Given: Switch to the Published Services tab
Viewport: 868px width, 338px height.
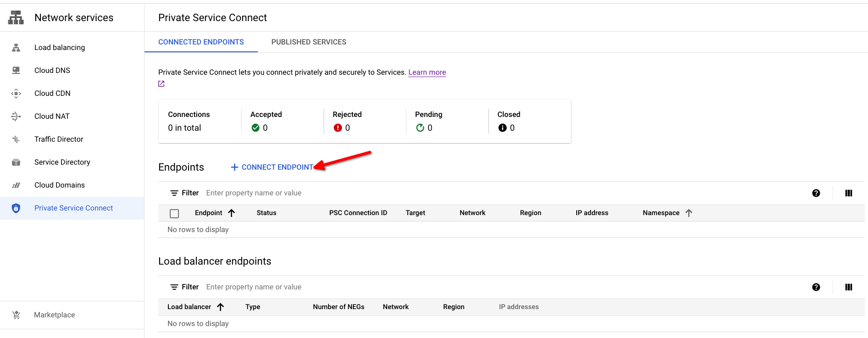Looking at the screenshot, I should coord(309,42).
